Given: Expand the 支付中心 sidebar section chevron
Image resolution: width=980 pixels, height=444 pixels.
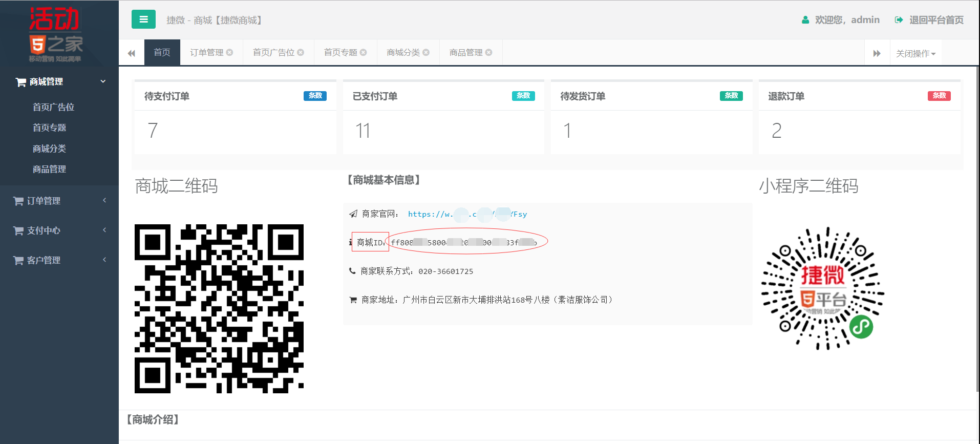Looking at the screenshot, I should [104, 230].
